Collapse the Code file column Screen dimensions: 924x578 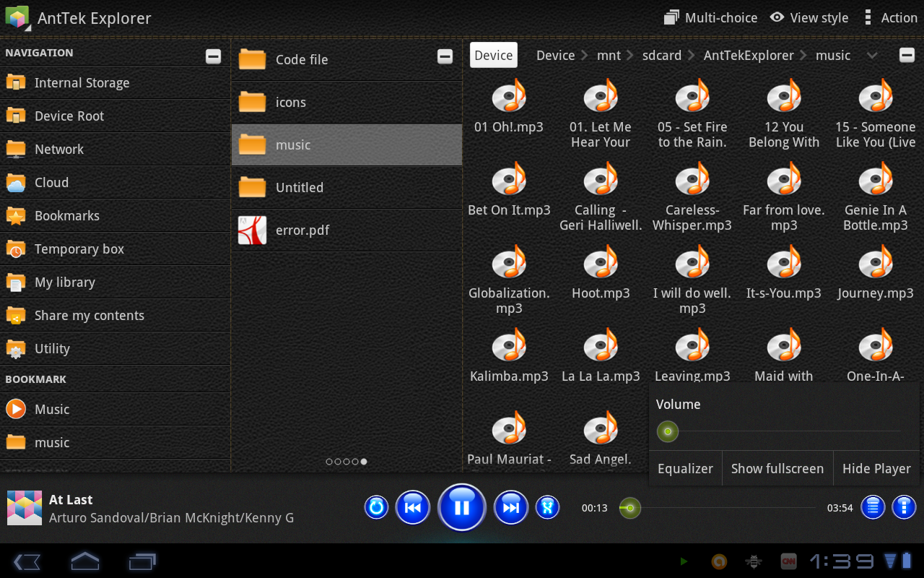point(445,56)
